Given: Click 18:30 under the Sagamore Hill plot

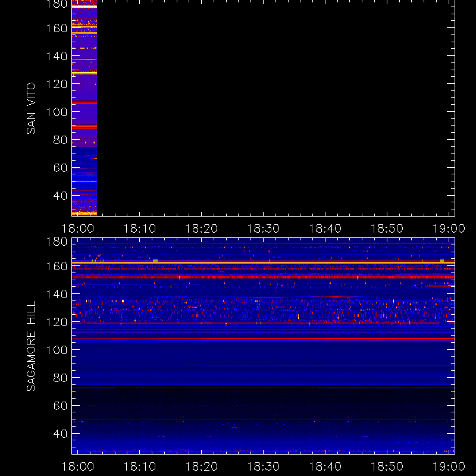Looking at the screenshot, I should [263, 466].
